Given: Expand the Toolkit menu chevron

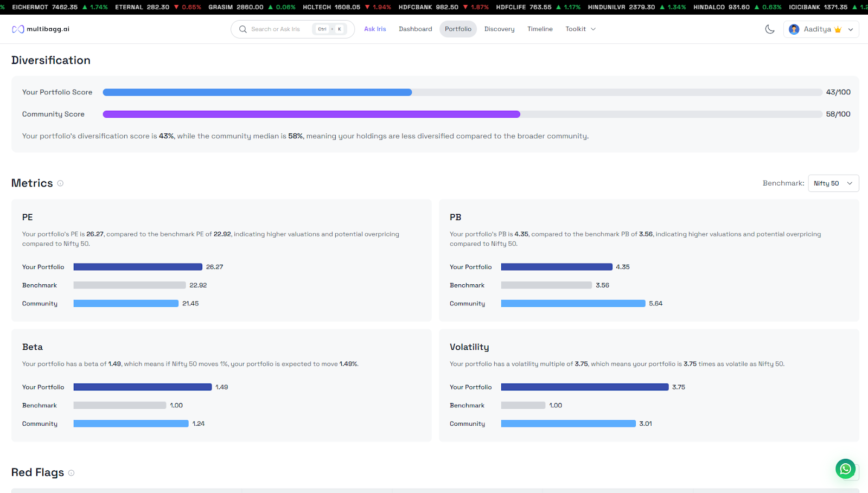Looking at the screenshot, I should (x=593, y=29).
